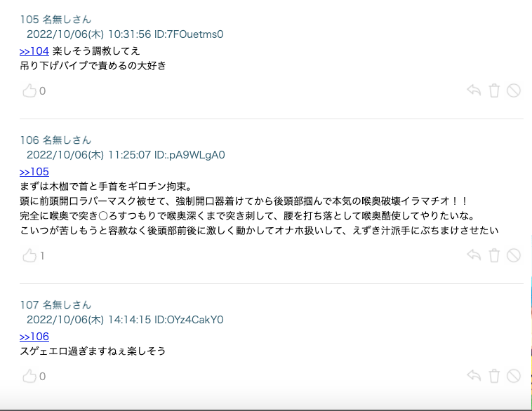Open the >>105 anchor link

point(34,172)
